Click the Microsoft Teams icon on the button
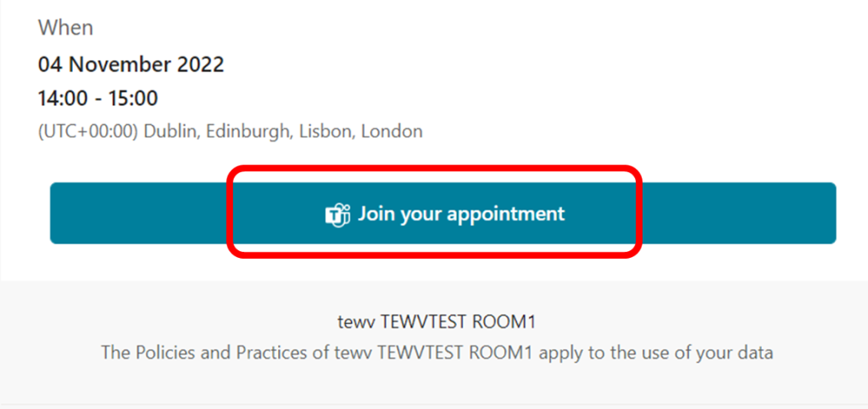Screen dimensions: 868x409 [337, 214]
